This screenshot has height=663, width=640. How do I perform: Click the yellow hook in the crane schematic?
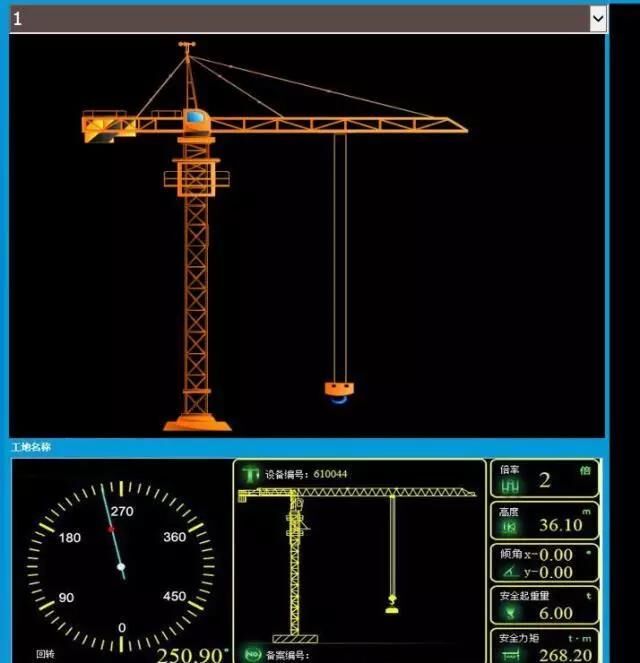click(392, 604)
